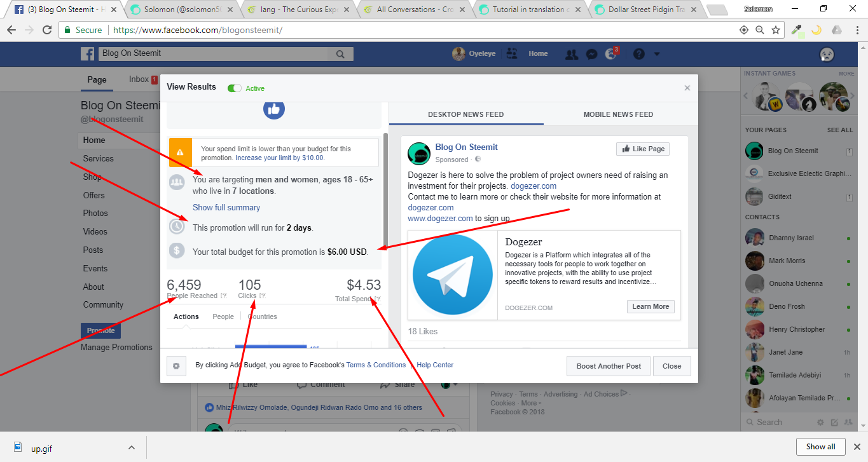The image size is (868, 462).
Task: Click Show all downloads button
Action: point(821,447)
